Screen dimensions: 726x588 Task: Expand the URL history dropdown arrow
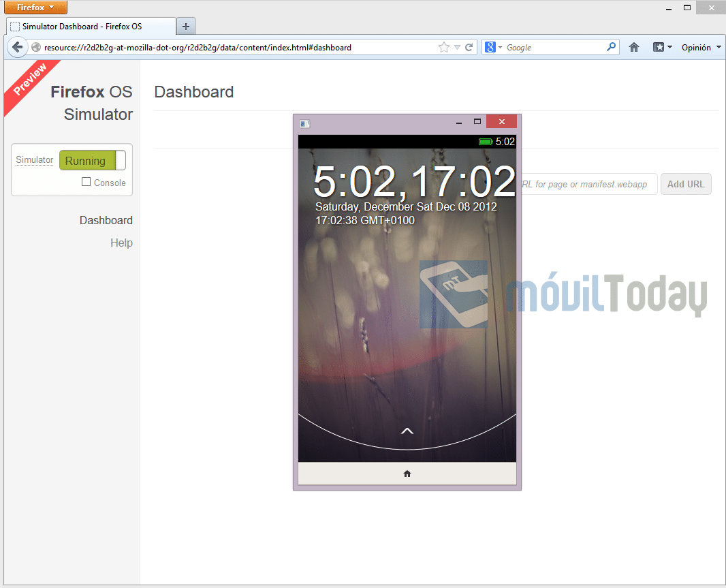coord(457,48)
